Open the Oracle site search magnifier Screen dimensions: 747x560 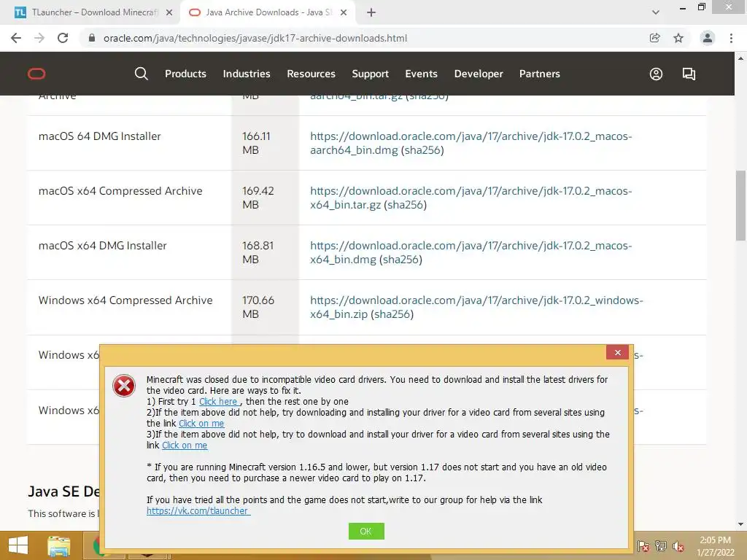(x=141, y=74)
